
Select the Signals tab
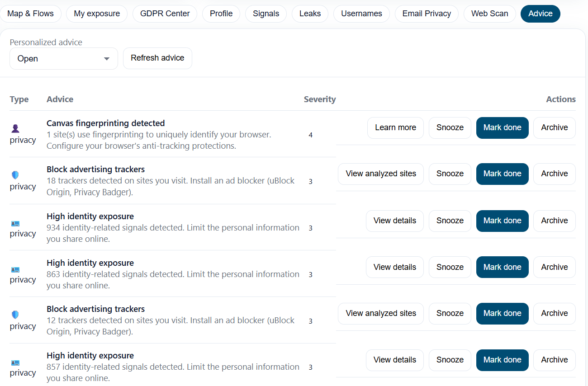[x=266, y=14]
